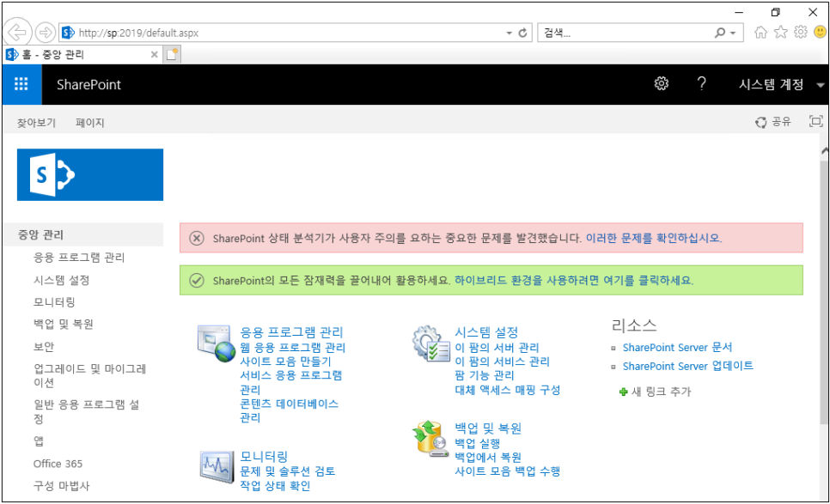Open 사이트 모음 만들기 link
830x504 pixels.
(285, 361)
